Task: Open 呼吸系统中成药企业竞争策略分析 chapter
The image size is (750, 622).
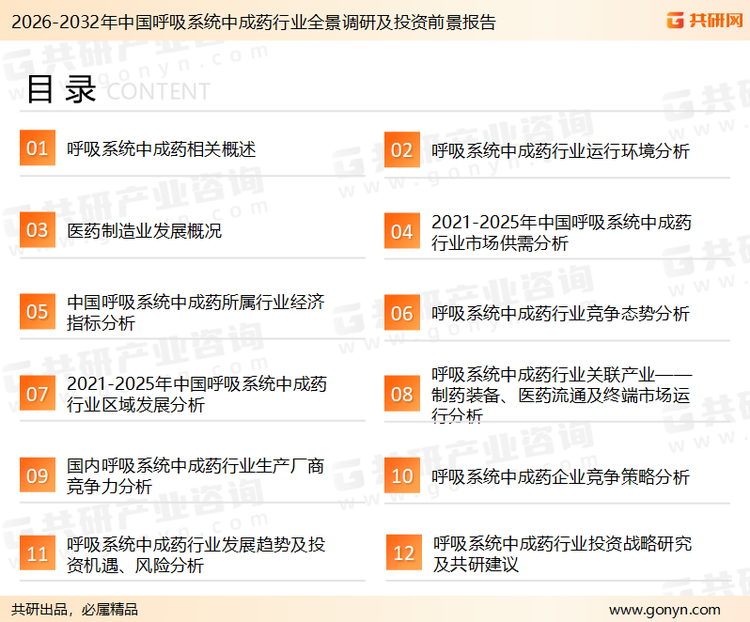Action: (x=560, y=477)
